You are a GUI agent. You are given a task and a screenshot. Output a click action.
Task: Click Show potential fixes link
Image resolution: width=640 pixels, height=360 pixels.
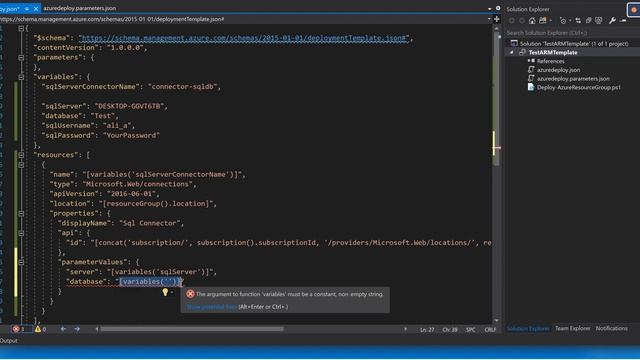pyautogui.click(x=211, y=307)
